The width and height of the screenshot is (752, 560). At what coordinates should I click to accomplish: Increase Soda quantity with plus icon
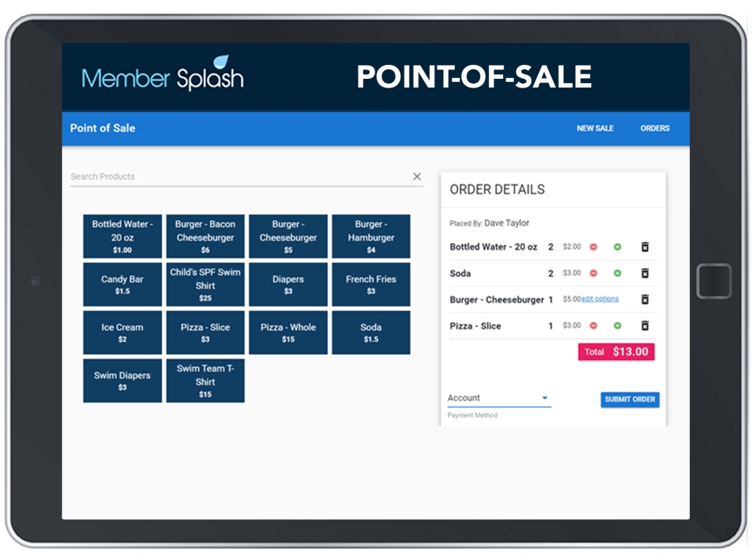[x=618, y=273]
